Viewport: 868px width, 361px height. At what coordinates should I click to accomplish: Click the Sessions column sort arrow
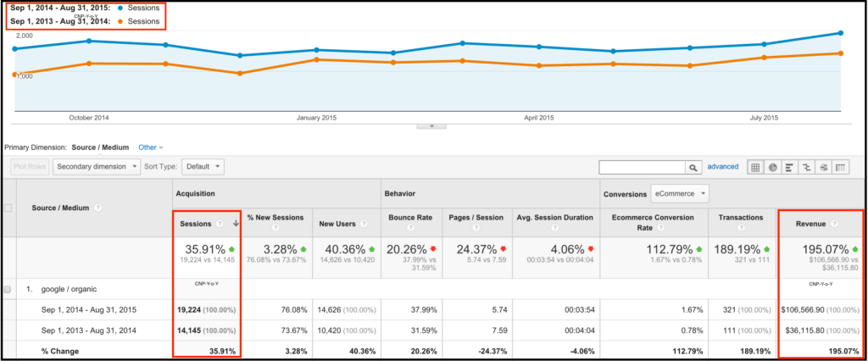pyautogui.click(x=236, y=224)
